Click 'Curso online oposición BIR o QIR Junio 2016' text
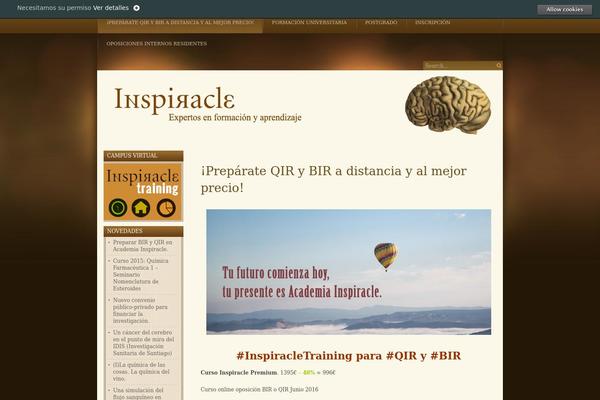The height and width of the screenshot is (400, 600). point(259,389)
